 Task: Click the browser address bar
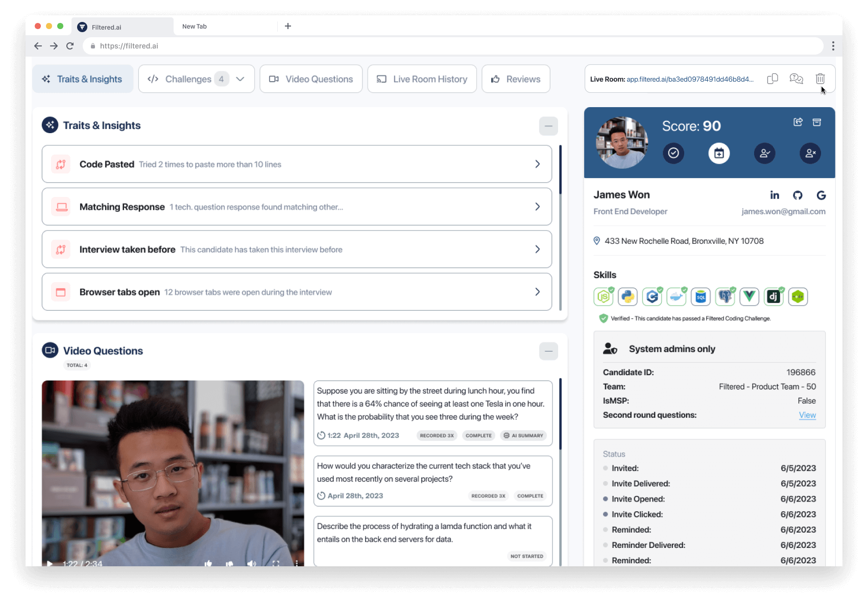(454, 46)
